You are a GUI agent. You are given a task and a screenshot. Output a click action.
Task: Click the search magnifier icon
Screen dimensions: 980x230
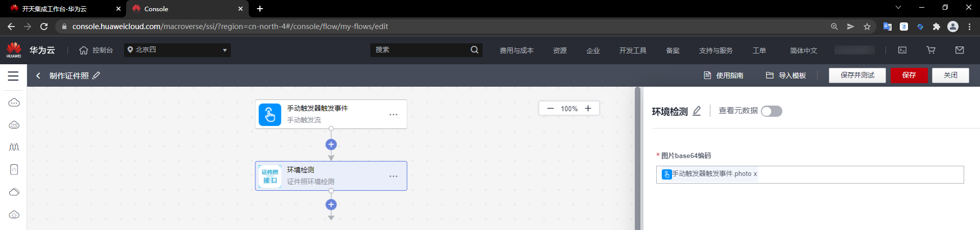474,50
